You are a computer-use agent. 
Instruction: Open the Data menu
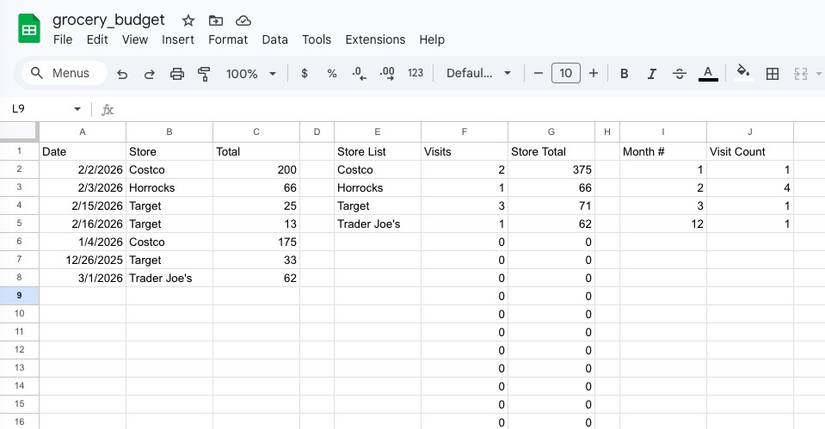point(275,39)
